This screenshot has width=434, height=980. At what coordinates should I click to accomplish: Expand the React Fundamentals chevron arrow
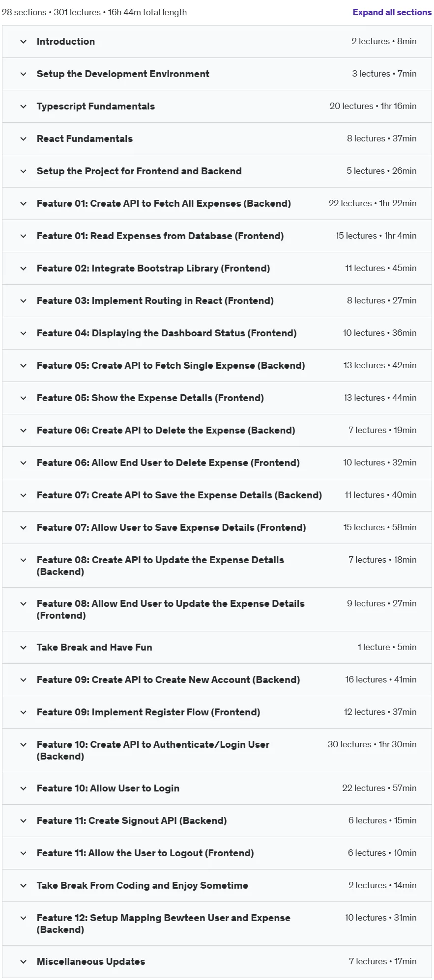pos(23,139)
